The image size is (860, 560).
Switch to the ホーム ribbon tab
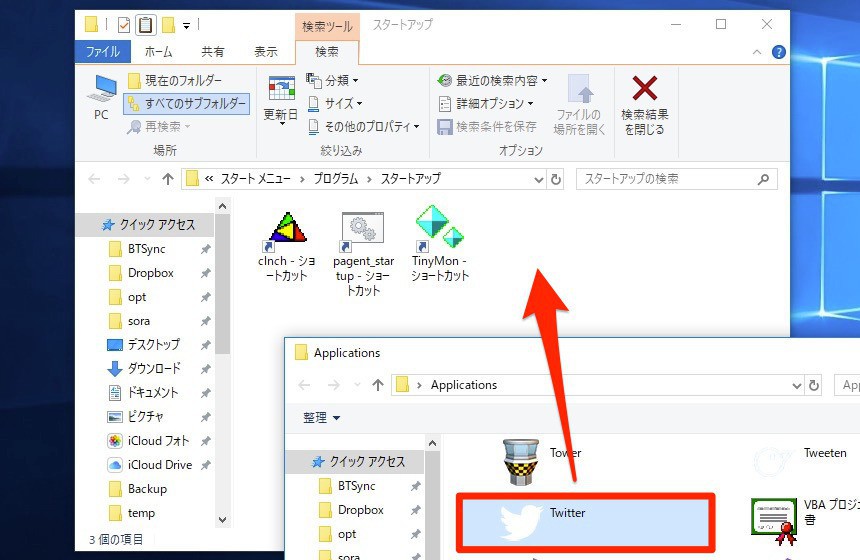pos(159,52)
